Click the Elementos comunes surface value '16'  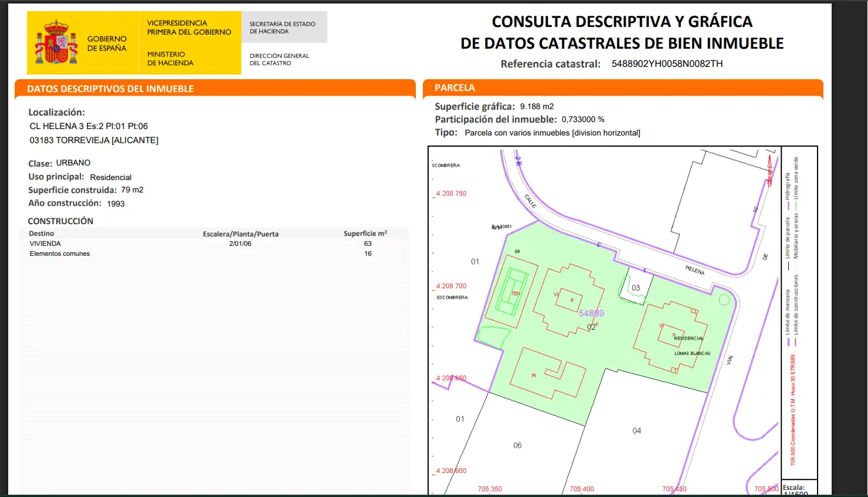368,253
